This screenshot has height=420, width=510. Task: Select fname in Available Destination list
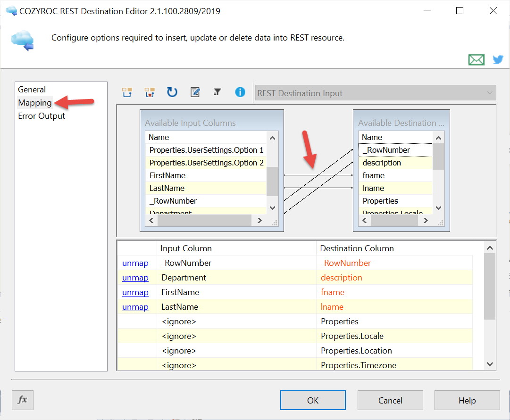[395, 175]
